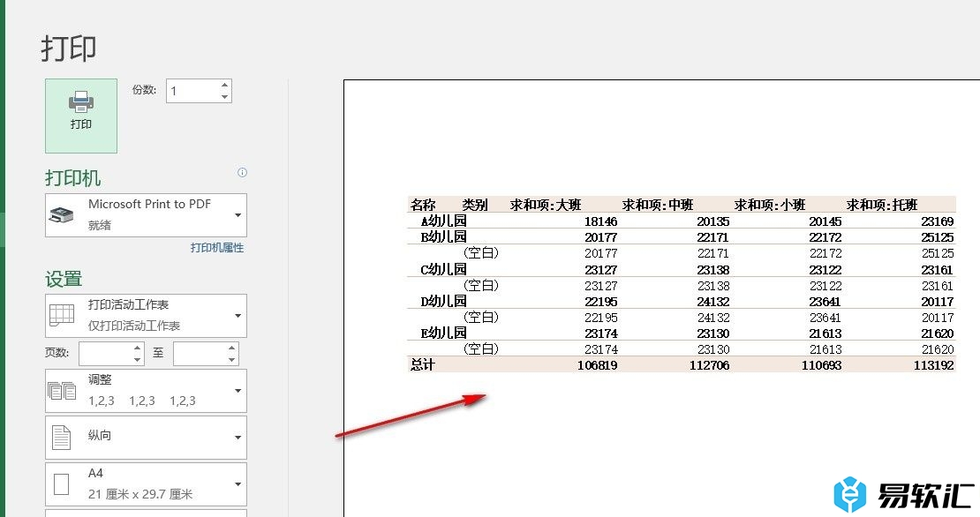Viewport: 980px width, 517px height.
Task: Click the 求和项:小班 column header
Action: tap(770, 204)
